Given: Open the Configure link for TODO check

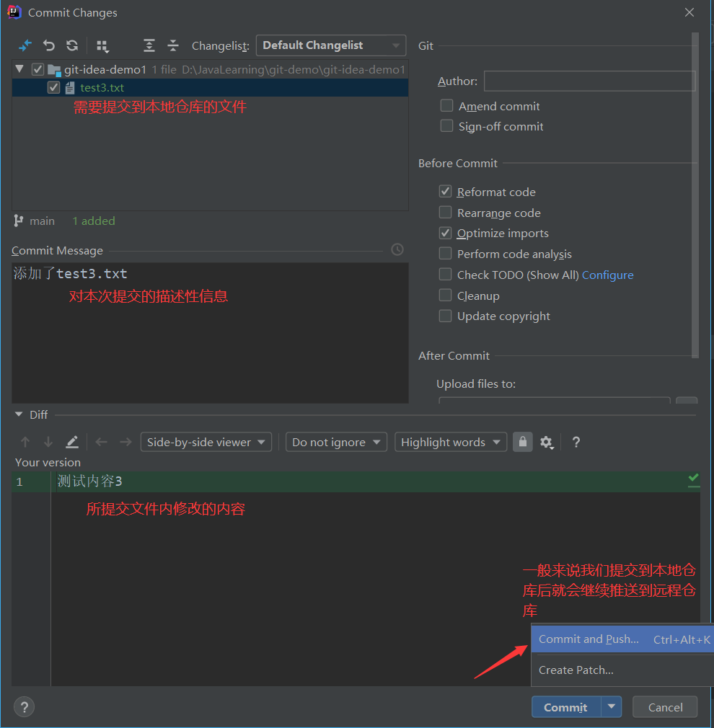Looking at the screenshot, I should click(607, 275).
